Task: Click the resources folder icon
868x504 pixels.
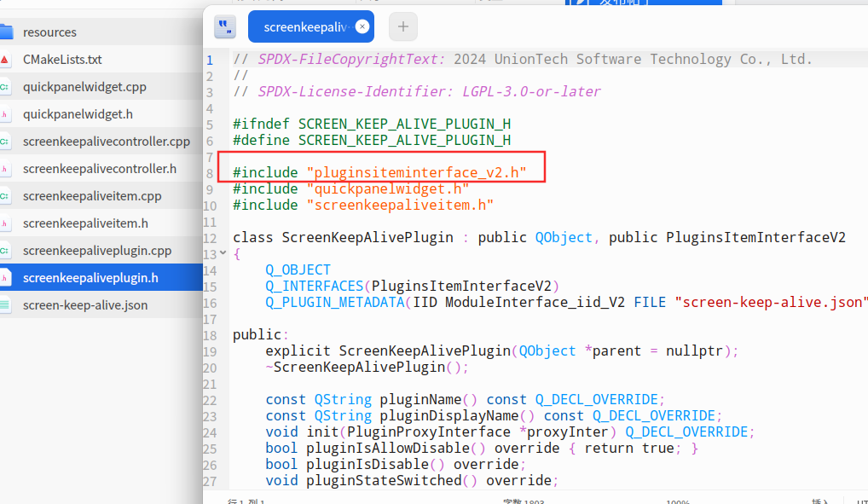Action: pos(6,32)
